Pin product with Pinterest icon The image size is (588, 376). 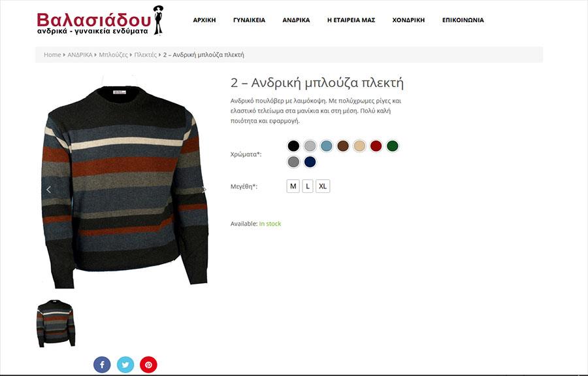[148, 364]
